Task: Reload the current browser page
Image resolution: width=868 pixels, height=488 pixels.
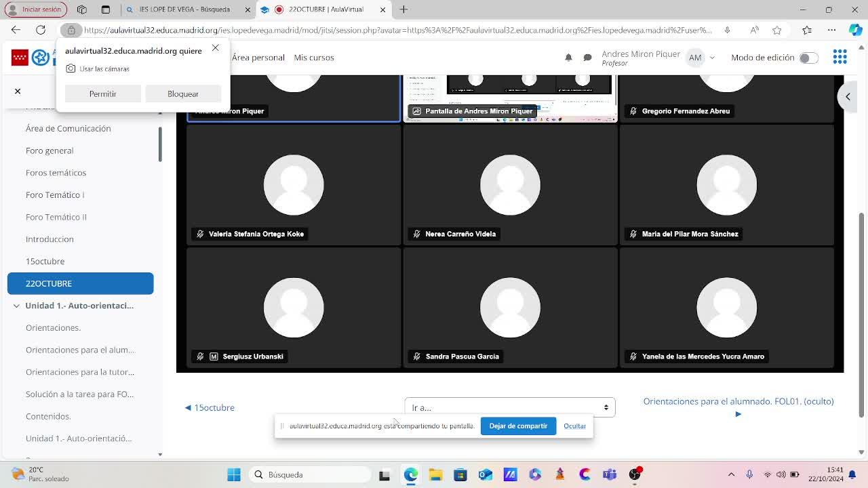Action: pos(41,30)
